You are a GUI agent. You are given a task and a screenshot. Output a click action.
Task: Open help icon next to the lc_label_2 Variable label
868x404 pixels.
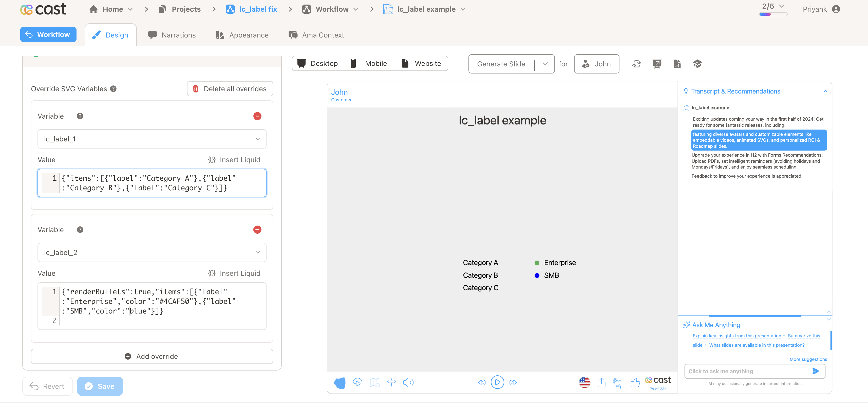[x=80, y=230]
